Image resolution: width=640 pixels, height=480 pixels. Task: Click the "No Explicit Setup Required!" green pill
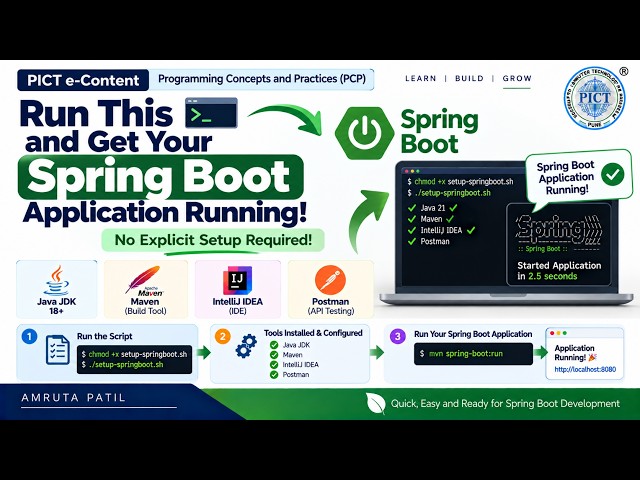point(213,240)
